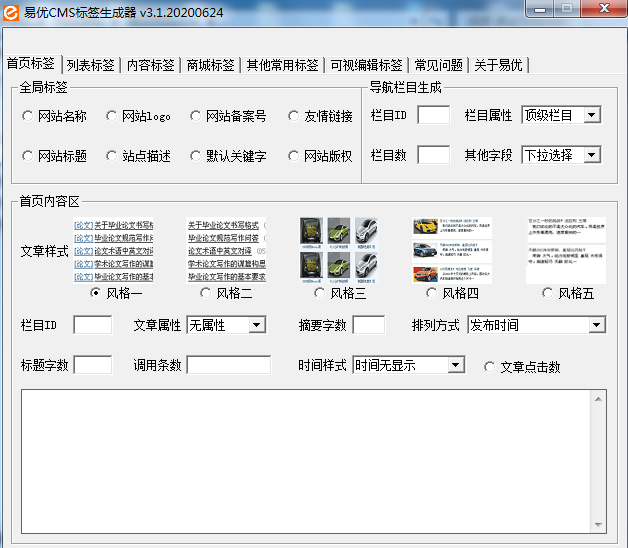Focus the 摘要字数 input field
628x548 pixels.
[x=369, y=325]
